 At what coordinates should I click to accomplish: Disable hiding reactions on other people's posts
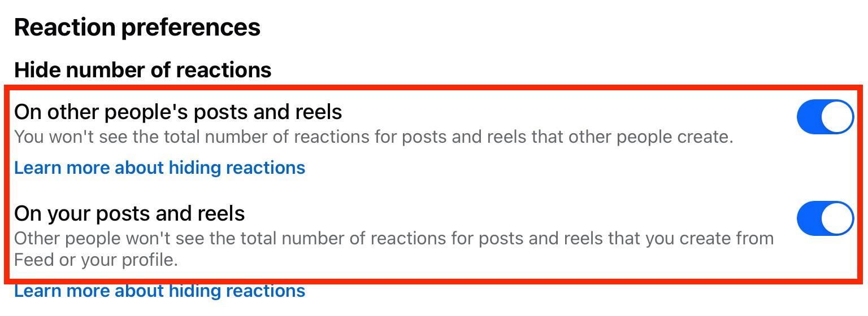tap(824, 117)
